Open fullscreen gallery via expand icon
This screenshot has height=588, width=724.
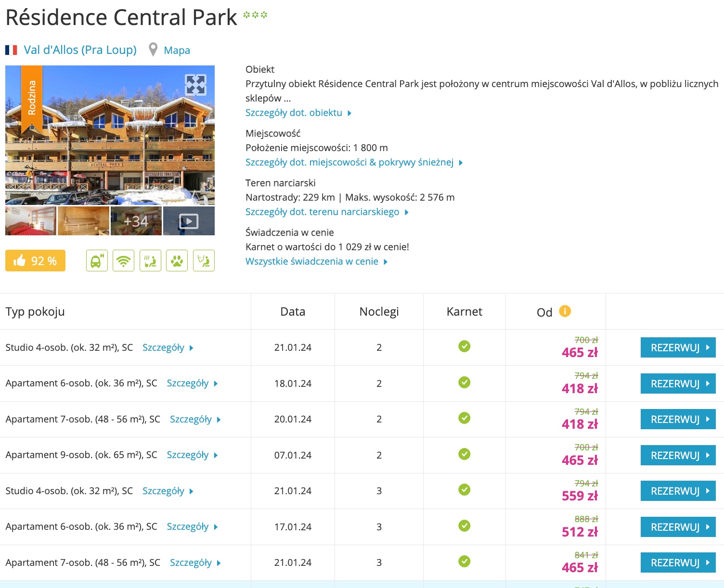[x=196, y=85]
